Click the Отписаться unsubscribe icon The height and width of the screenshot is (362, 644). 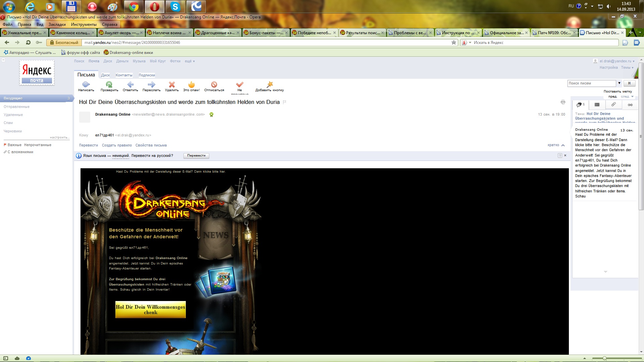(214, 84)
